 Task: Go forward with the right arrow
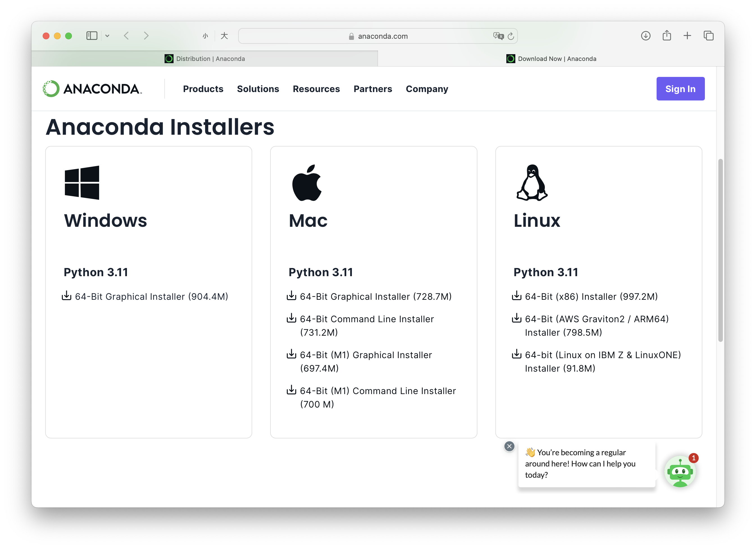click(x=146, y=36)
